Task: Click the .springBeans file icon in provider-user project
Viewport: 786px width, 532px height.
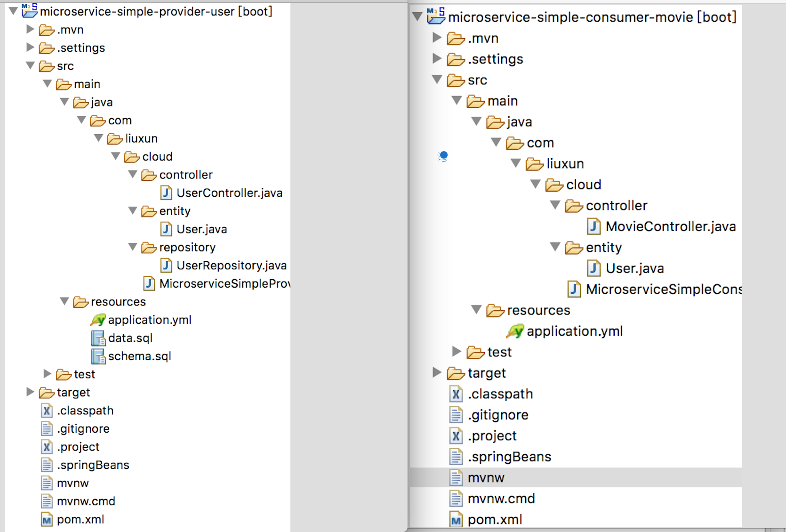Action: 47,465
